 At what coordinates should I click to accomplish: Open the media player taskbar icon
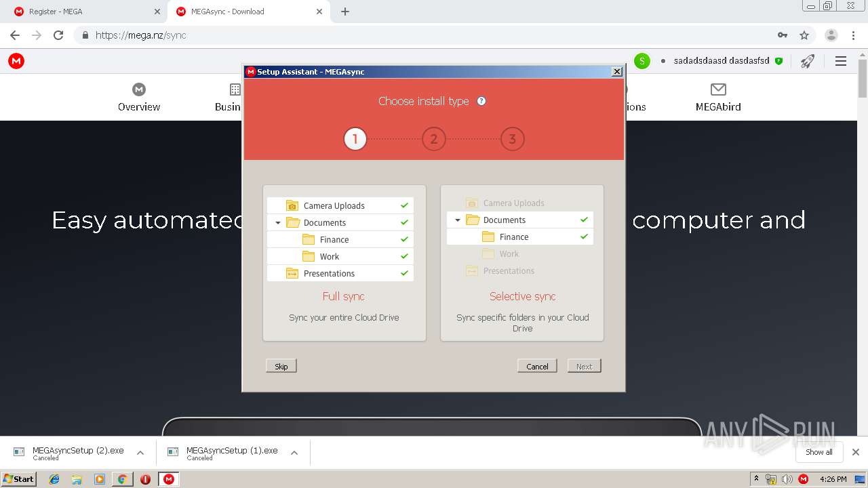(x=100, y=479)
